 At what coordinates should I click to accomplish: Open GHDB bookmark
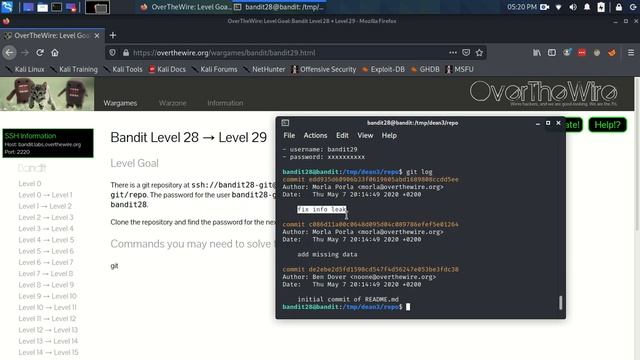425,69
